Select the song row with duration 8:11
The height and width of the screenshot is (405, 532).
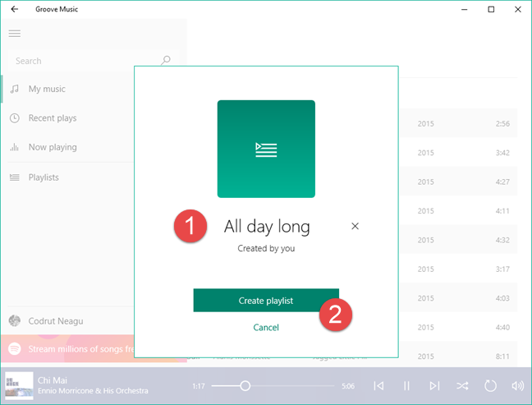pyautogui.click(x=458, y=356)
